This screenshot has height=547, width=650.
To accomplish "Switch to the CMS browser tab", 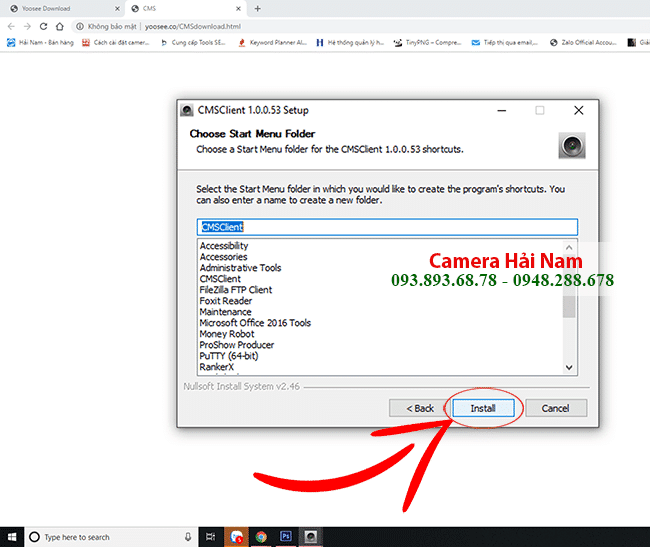I will [186, 8].
